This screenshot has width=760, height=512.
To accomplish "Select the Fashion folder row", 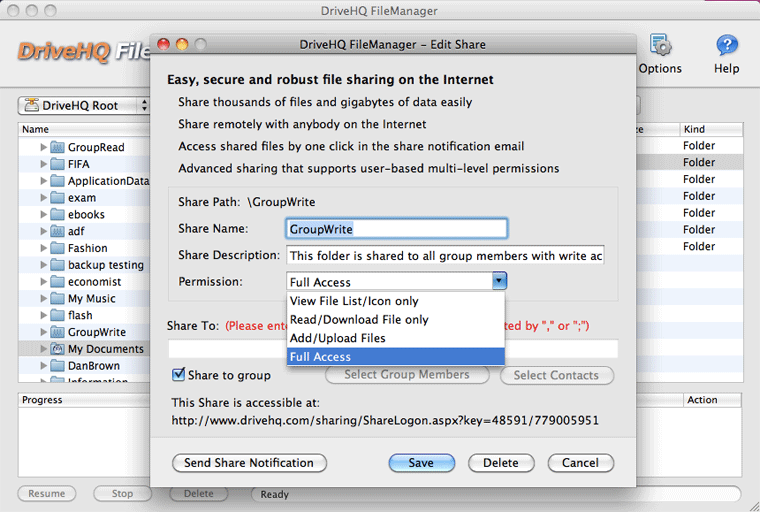I will point(84,248).
